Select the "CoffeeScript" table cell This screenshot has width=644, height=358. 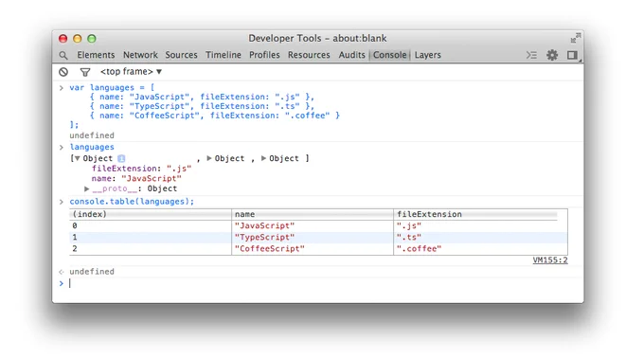pos(313,249)
